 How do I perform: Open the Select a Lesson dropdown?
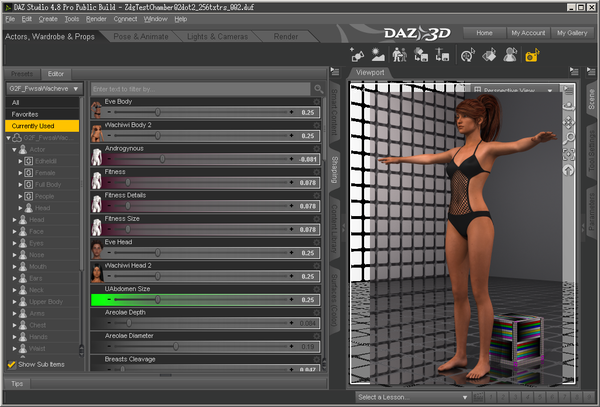click(x=413, y=397)
